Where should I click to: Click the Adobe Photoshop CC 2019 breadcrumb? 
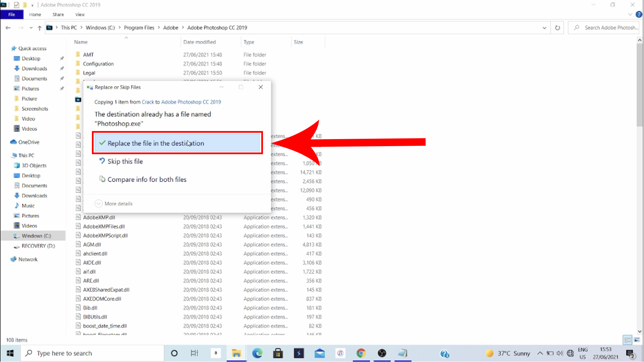coord(217,27)
